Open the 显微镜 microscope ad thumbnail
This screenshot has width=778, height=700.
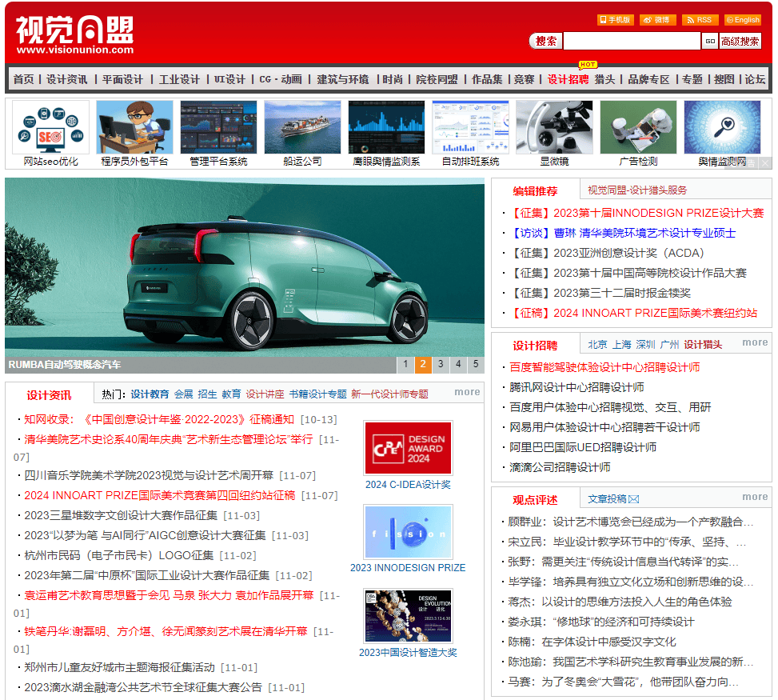554,127
